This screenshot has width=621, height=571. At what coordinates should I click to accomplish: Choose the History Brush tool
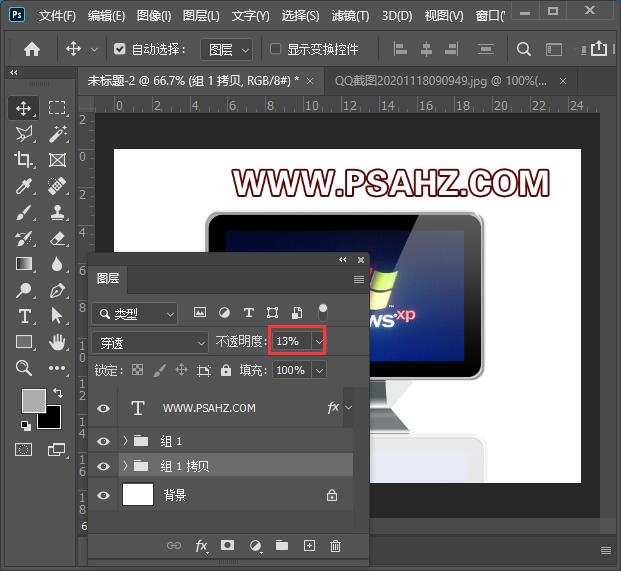[24, 238]
